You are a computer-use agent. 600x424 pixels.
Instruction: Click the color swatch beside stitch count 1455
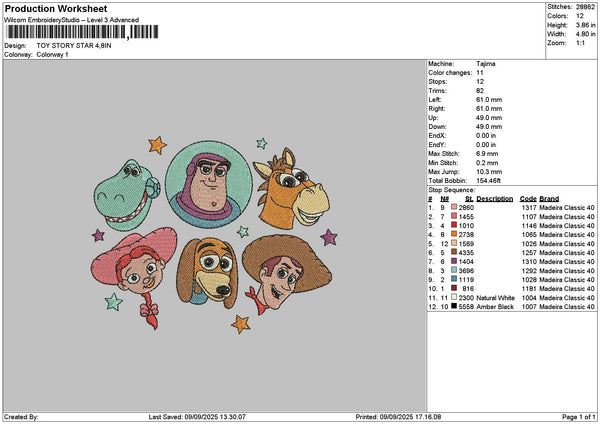click(x=454, y=216)
